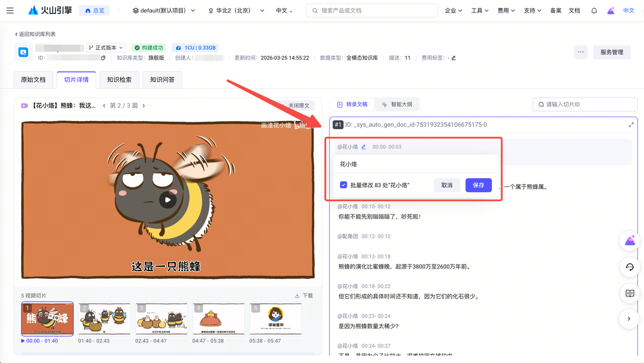This screenshot has height=363, width=644.
Task: Copy the knowledge base ID
Action: 103,58
